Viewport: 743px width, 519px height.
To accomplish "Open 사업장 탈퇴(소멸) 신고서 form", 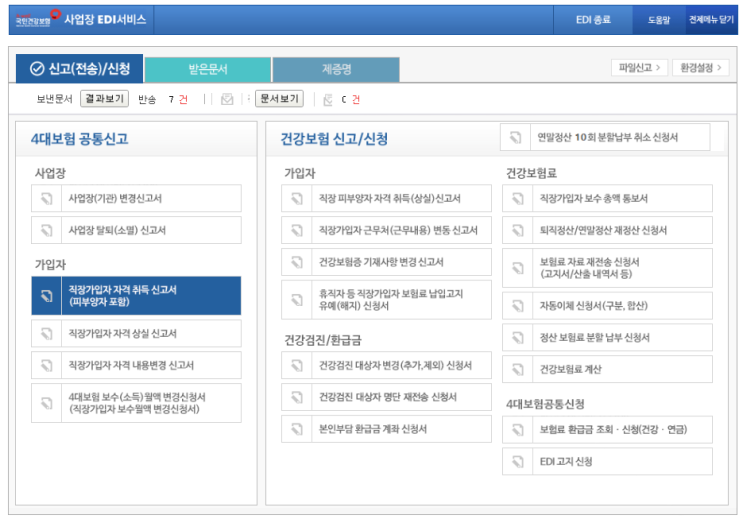I will coord(136,230).
